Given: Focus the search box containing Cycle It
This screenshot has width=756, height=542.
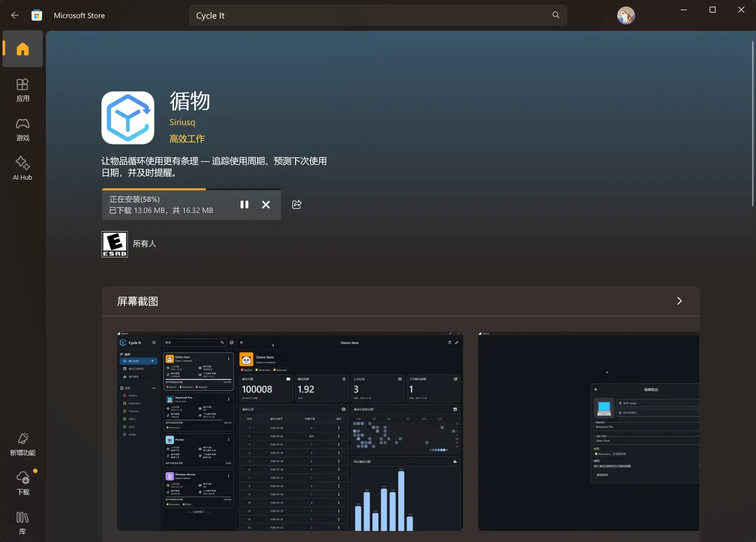Looking at the screenshot, I should pyautogui.click(x=378, y=15).
